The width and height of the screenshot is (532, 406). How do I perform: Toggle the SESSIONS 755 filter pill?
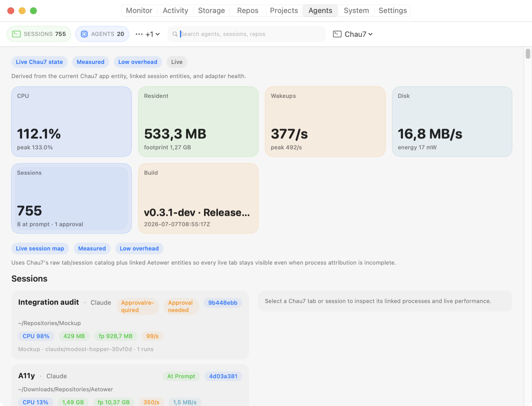[x=39, y=34]
